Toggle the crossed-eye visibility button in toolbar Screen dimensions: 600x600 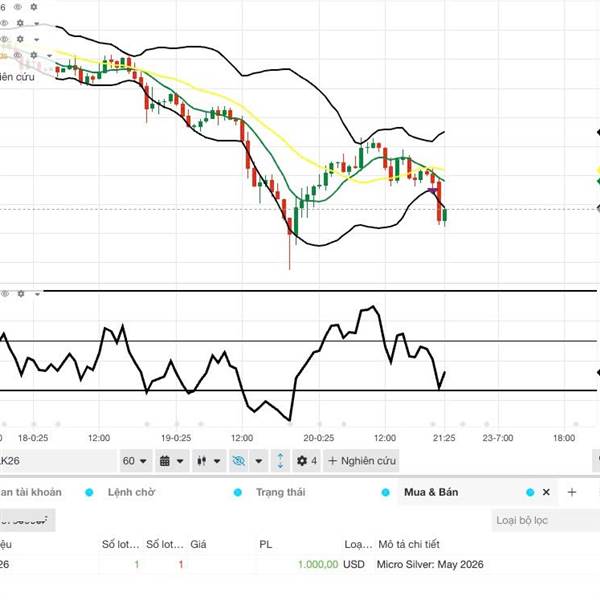click(238, 461)
